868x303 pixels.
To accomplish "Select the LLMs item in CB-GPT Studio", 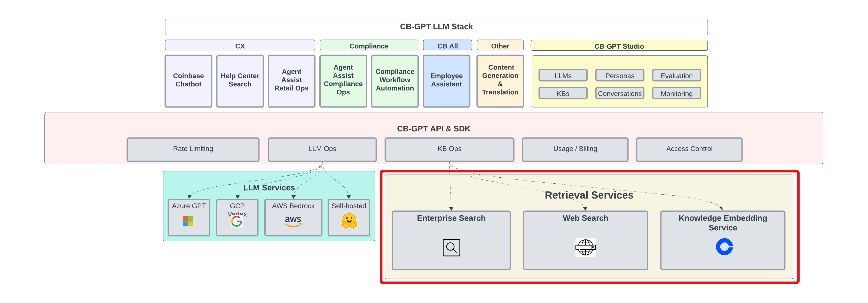I will coord(563,75).
